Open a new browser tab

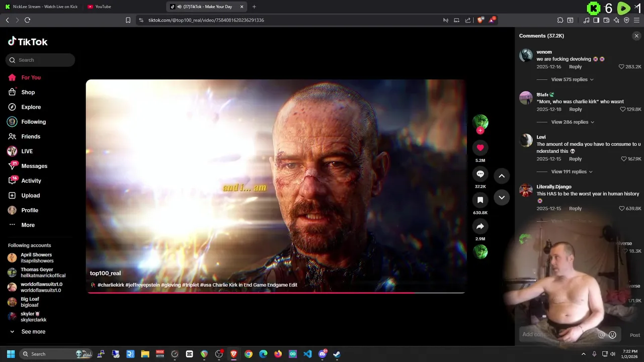(254, 7)
